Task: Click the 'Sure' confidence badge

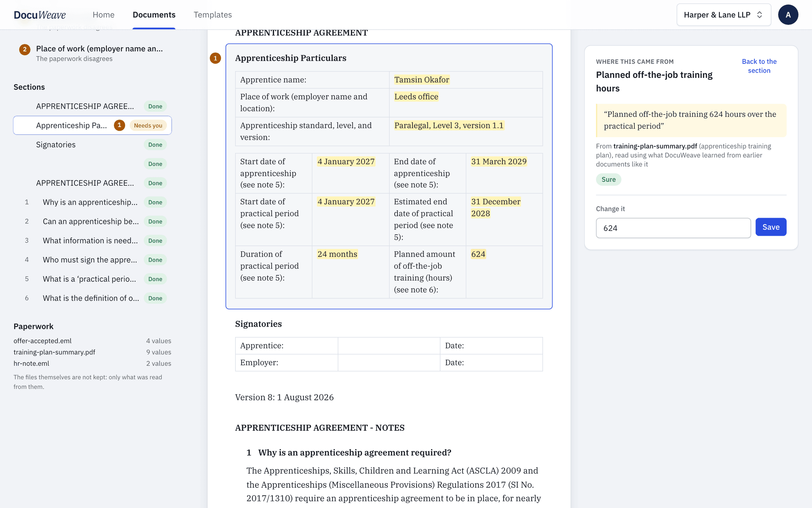Action: (608, 179)
